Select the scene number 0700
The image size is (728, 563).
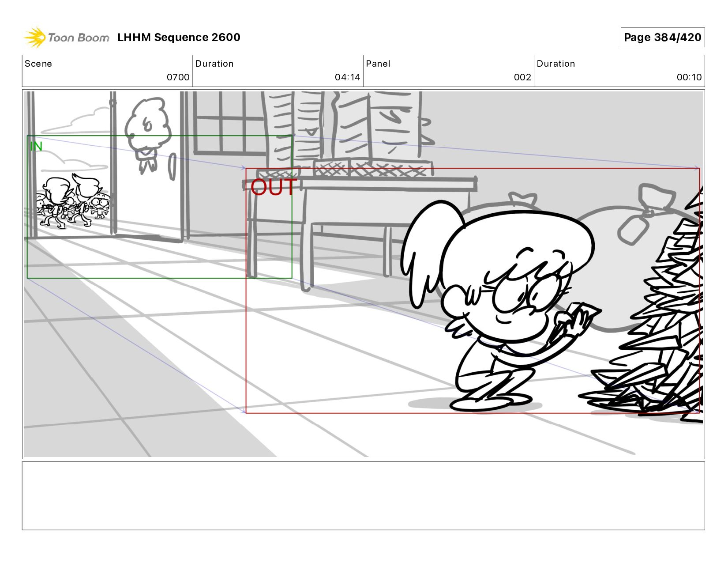tap(178, 77)
